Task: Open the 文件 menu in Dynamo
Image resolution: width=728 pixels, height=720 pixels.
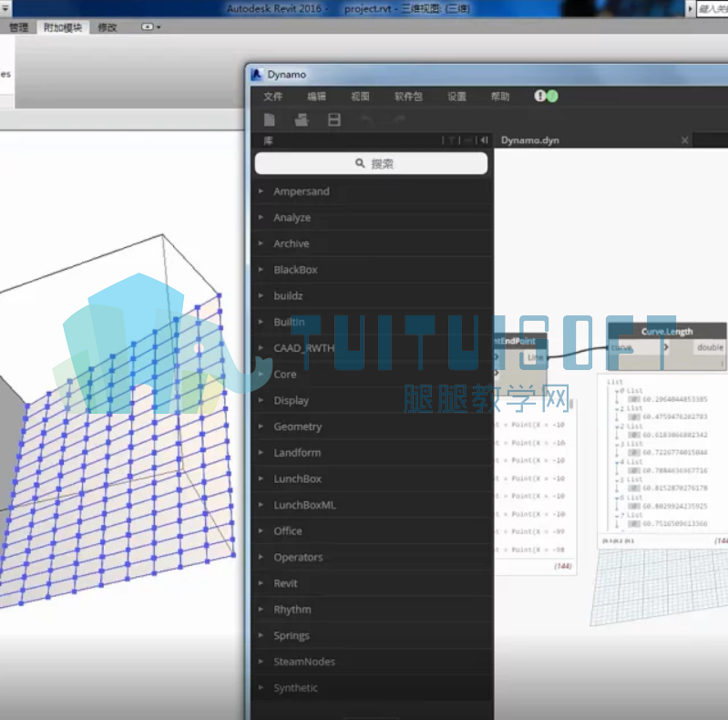Action: tap(273, 97)
